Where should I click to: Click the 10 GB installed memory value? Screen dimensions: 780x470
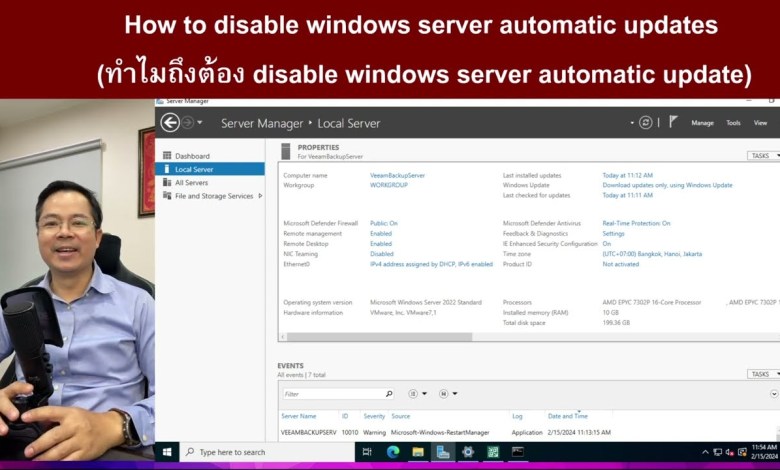610,313
